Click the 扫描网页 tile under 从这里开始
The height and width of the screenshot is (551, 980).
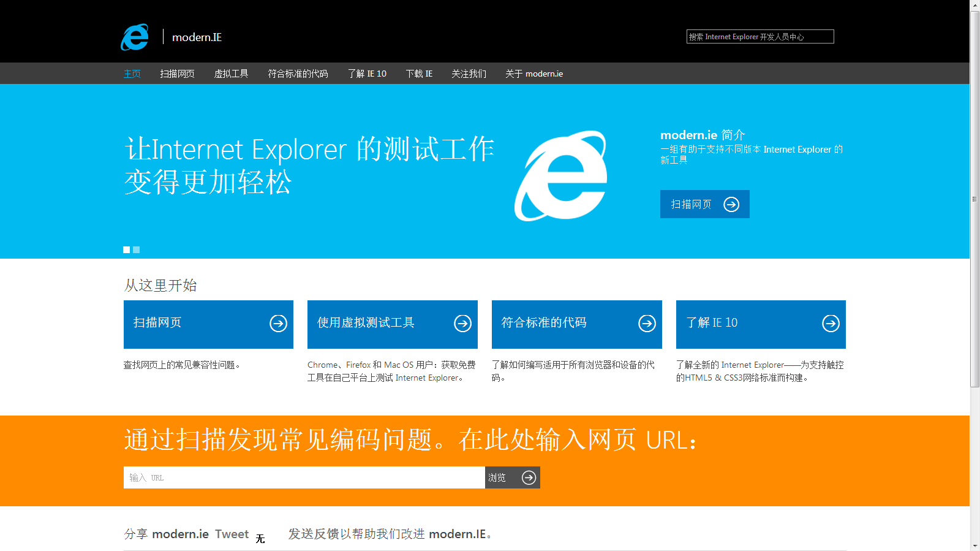[208, 324]
